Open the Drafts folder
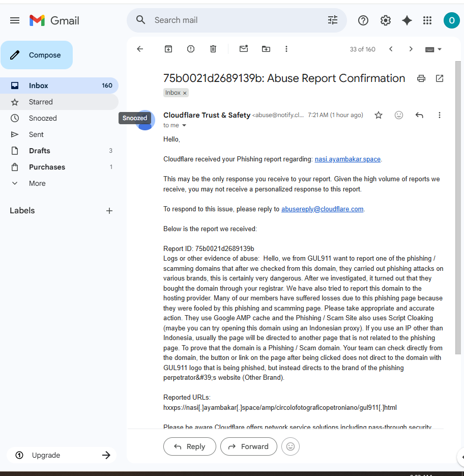The image size is (464, 476). point(59,151)
